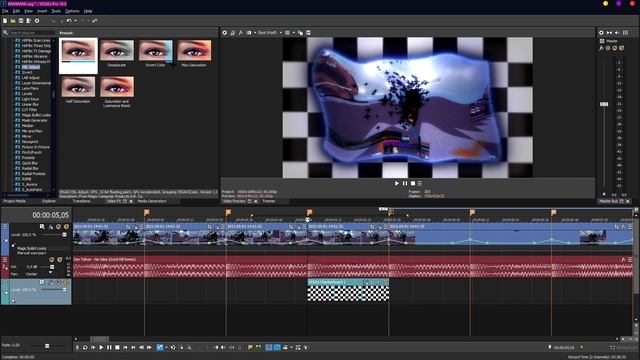Open a project with the folder icon
Screen dimensions: 640x360
(13, 20)
